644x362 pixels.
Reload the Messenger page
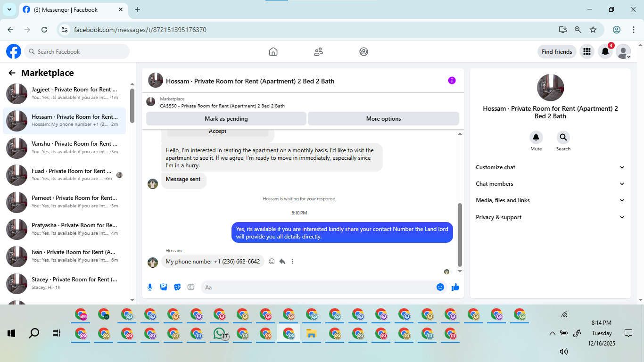point(44,30)
